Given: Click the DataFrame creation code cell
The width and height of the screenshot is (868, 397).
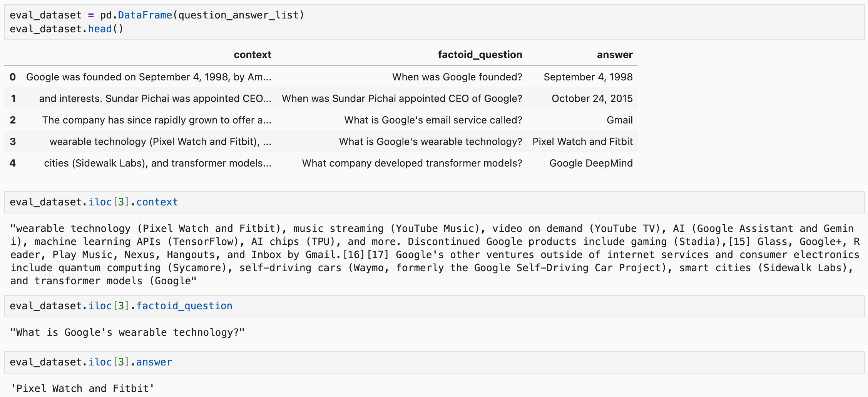Looking at the screenshot, I should 434,22.
